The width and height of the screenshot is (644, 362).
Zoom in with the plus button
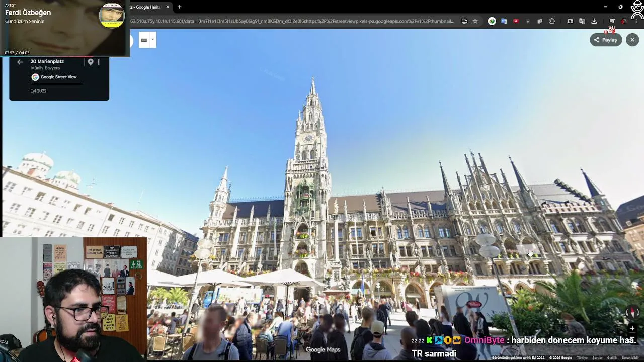click(632, 329)
